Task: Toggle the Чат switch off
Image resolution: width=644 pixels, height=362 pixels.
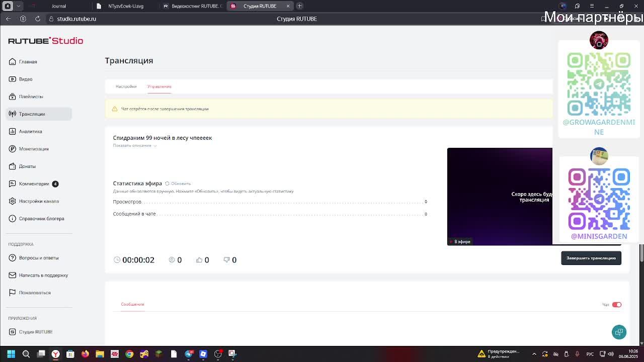Action: [x=617, y=305]
